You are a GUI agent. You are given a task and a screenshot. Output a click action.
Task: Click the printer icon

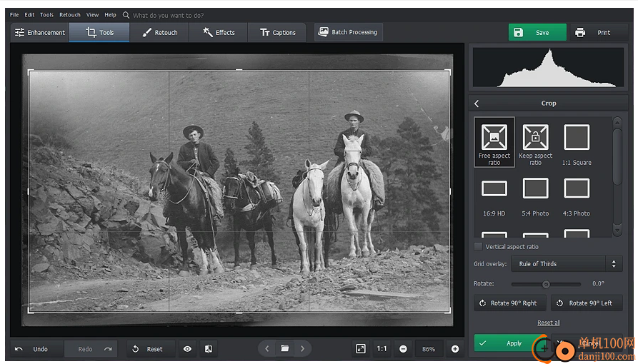point(580,33)
